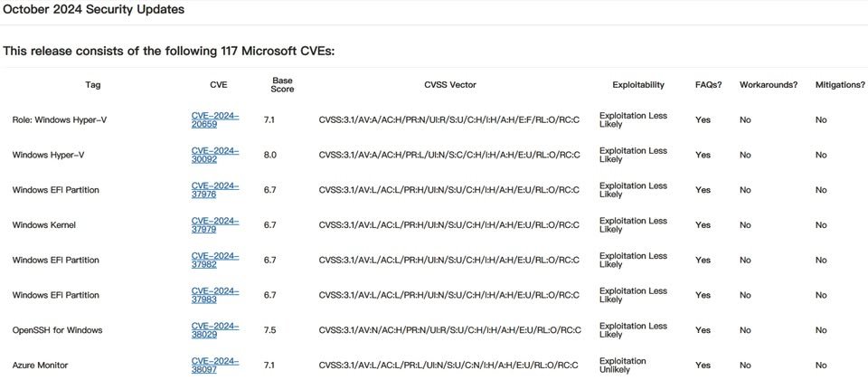Click the 'Exploitation Unlikely' cell for Azure Monitor
This screenshot has height=380, width=868.
623,365
